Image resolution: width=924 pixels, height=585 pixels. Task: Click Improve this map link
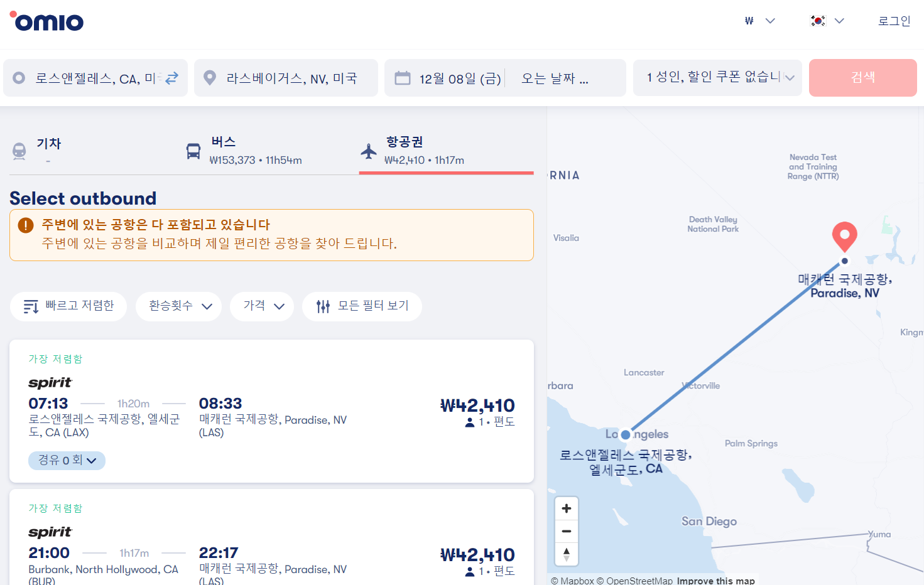715,581
